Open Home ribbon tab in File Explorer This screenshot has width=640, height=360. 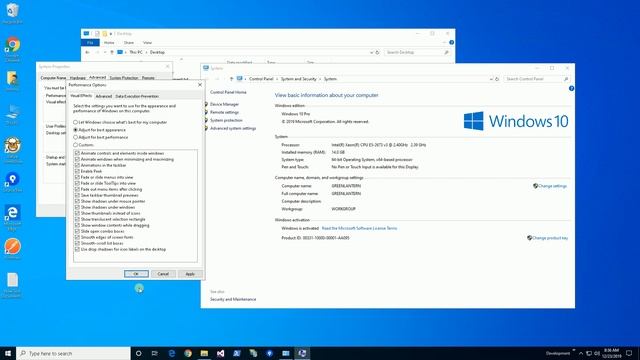coord(109,42)
